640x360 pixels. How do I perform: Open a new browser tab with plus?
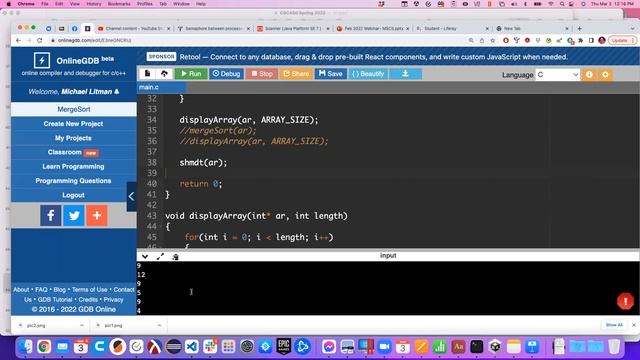coord(580,29)
